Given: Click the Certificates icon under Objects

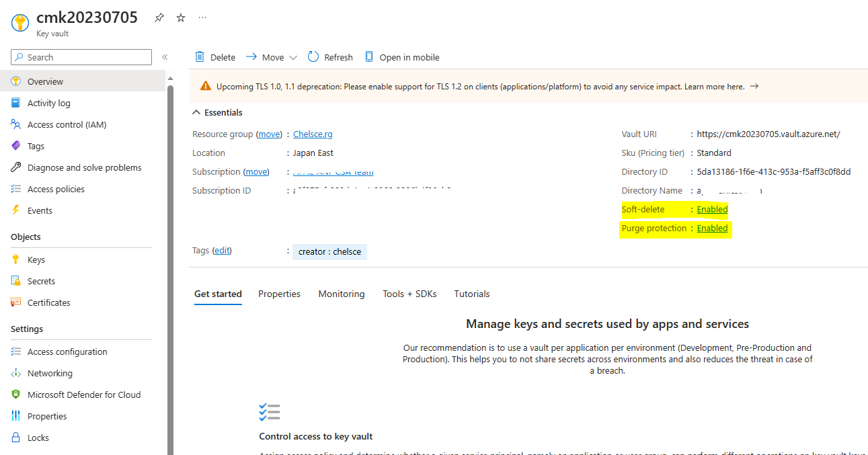Looking at the screenshot, I should (x=16, y=302).
